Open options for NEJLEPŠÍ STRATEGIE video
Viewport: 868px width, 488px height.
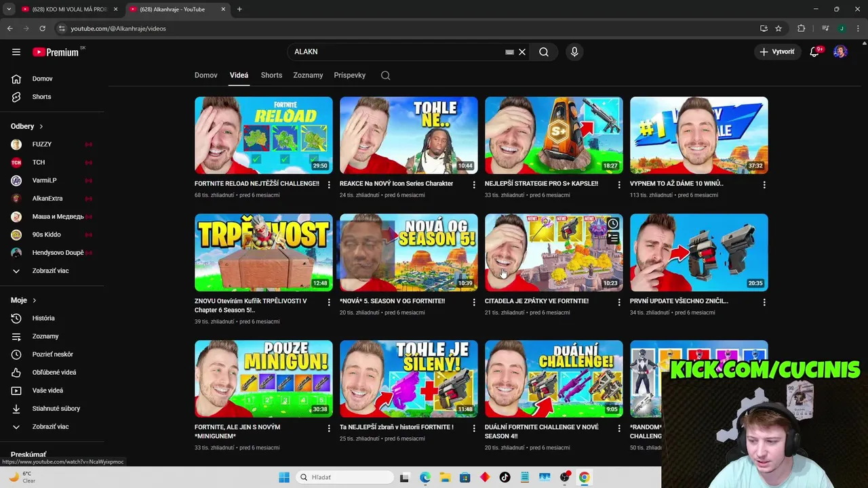[x=619, y=184]
